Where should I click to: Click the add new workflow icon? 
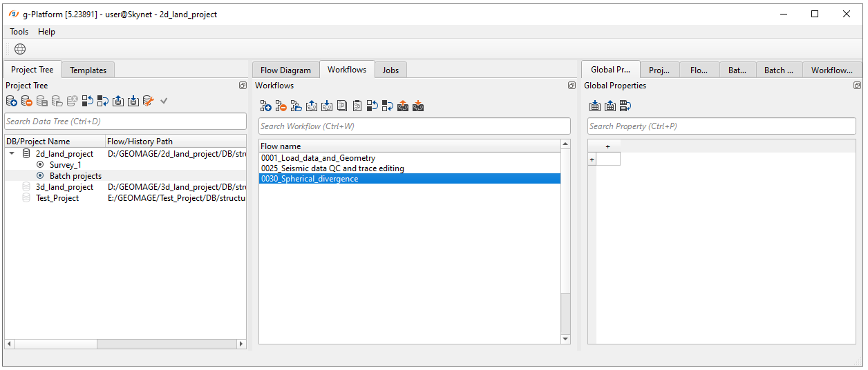(x=265, y=106)
